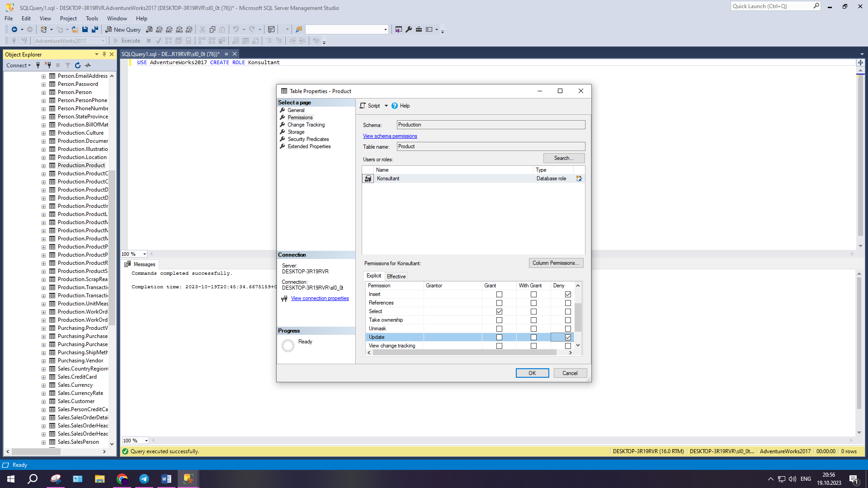Expand the Production.Product table node
Viewport: 868px width, 488px height.
pos(44,166)
